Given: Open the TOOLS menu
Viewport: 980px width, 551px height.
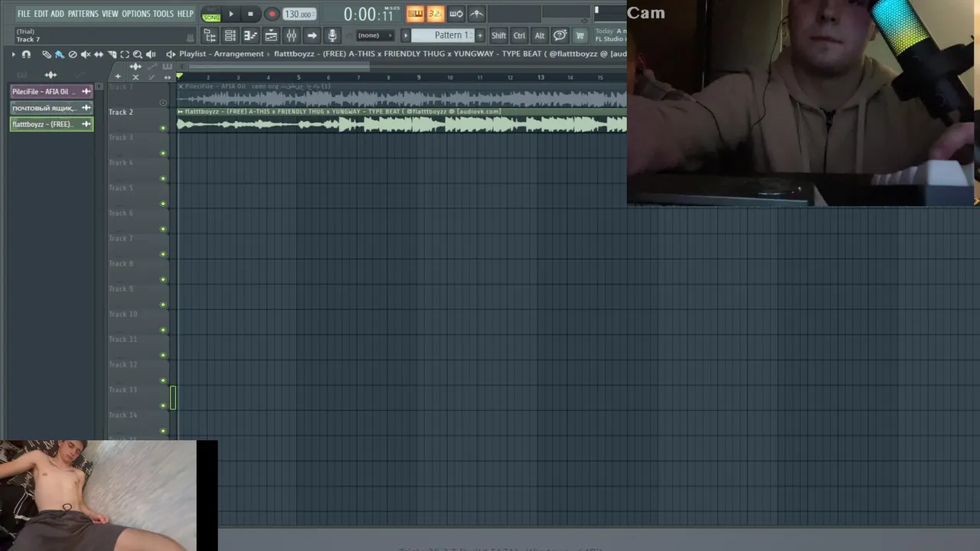Looking at the screenshot, I should (x=163, y=14).
